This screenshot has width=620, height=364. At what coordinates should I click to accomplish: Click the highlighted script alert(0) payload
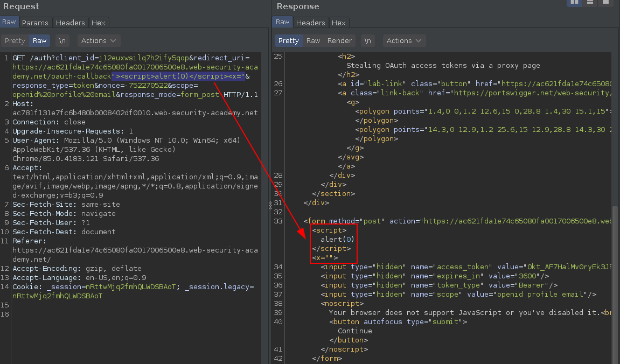[x=178, y=76]
